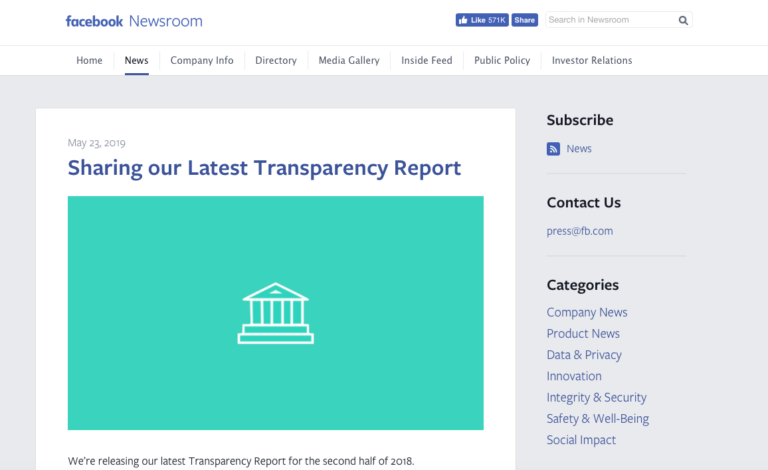Open the Media Gallery tab
The height and width of the screenshot is (470, 768).
tap(349, 60)
